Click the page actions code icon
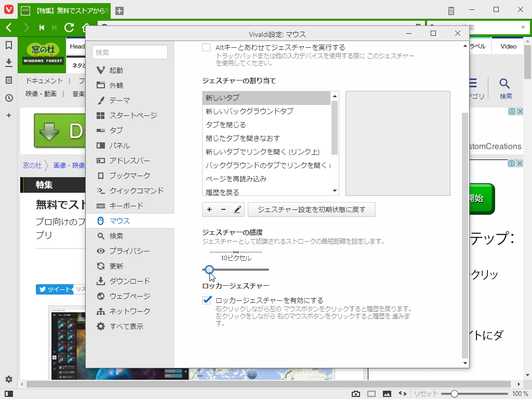Screen dimensions: 532x399 (403, 394)
